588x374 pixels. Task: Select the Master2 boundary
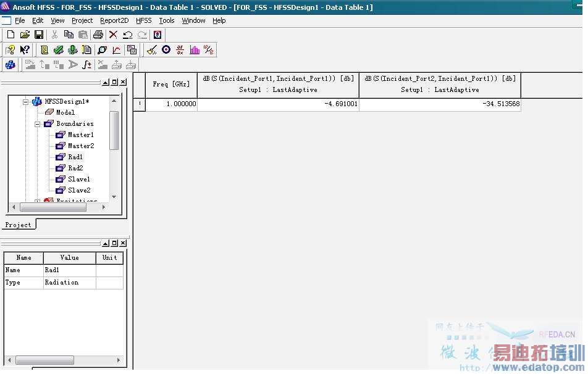[x=81, y=146]
